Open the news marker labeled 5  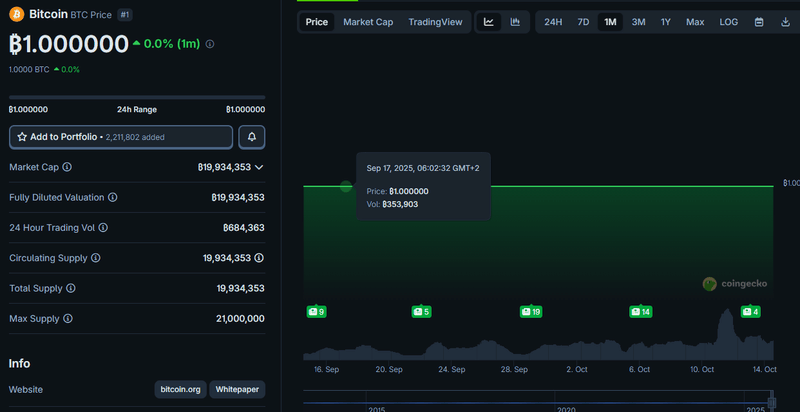(x=421, y=312)
